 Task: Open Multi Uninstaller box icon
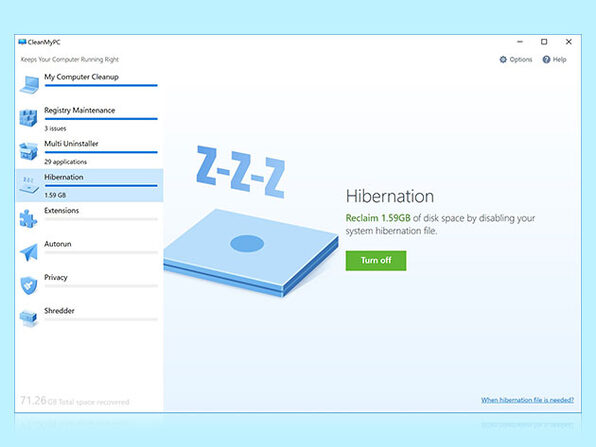coord(29,151)
